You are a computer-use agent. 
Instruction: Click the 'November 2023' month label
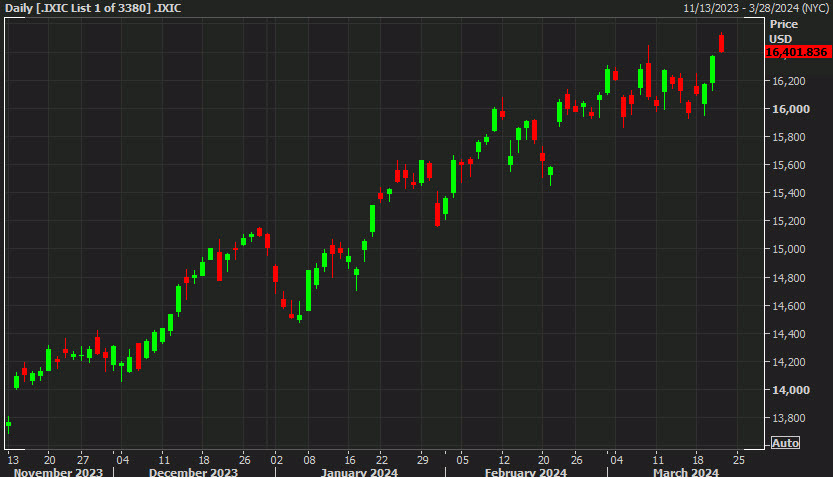click(58, 472)
